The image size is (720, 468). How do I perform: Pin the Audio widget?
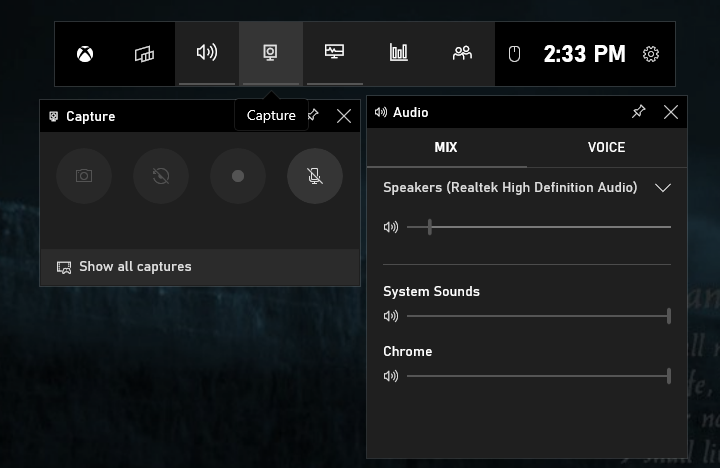pyautogui.click(x=639, y=112)
